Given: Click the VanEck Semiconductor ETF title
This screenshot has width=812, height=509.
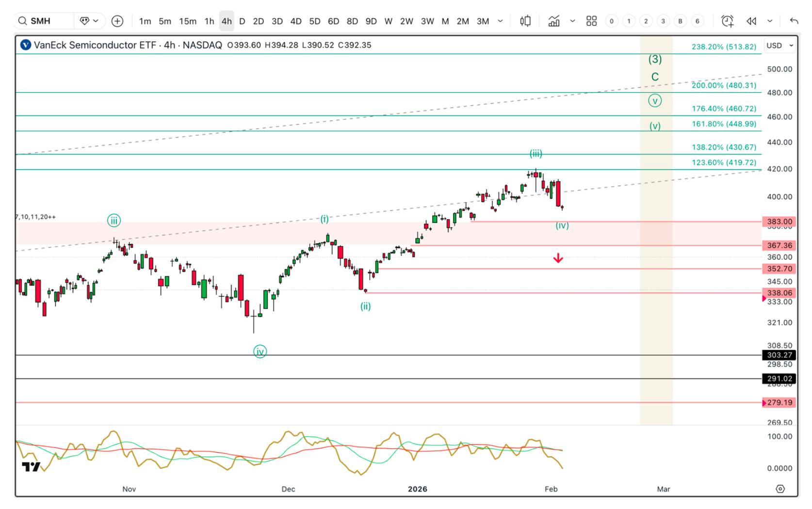Looking at the screenshot, I should pyautogui.click(x=95, y=45).
